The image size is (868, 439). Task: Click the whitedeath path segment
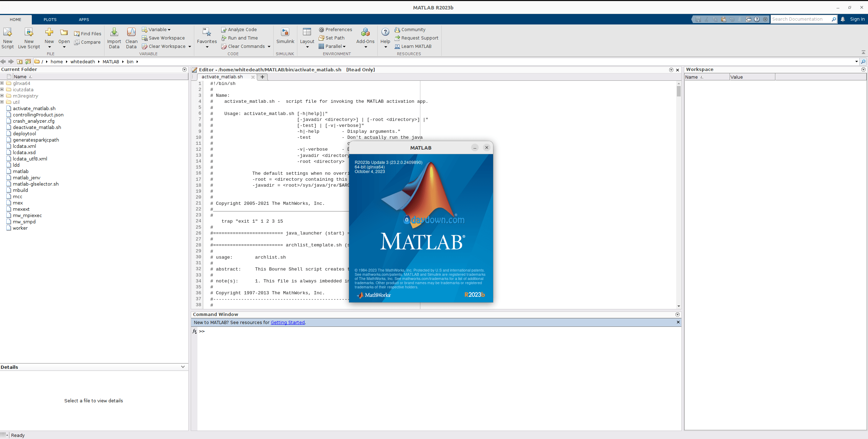(x=82, y=62)
